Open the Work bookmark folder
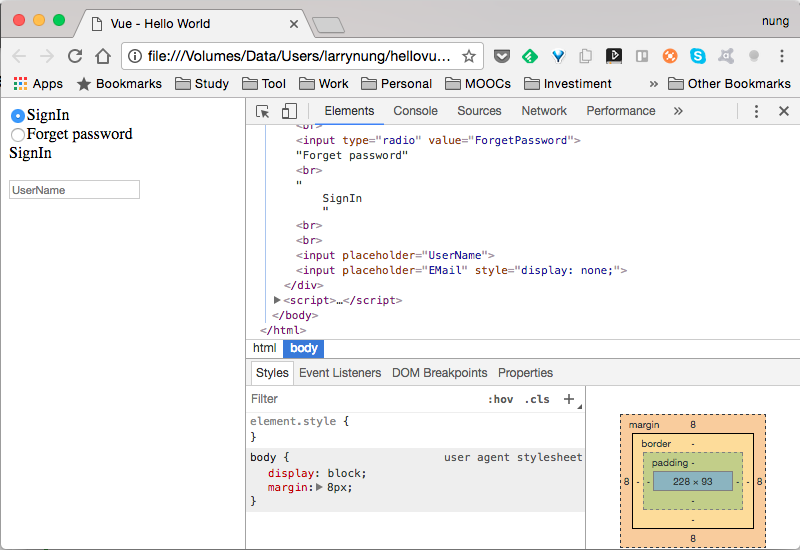This screenshot has width=800, height=550. [x=323, y=84]
